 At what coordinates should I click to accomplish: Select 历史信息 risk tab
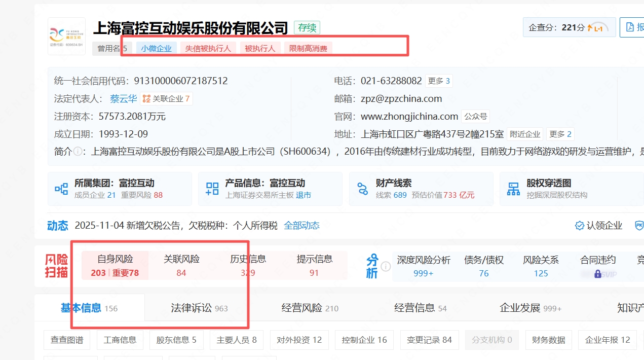point(248,266)
